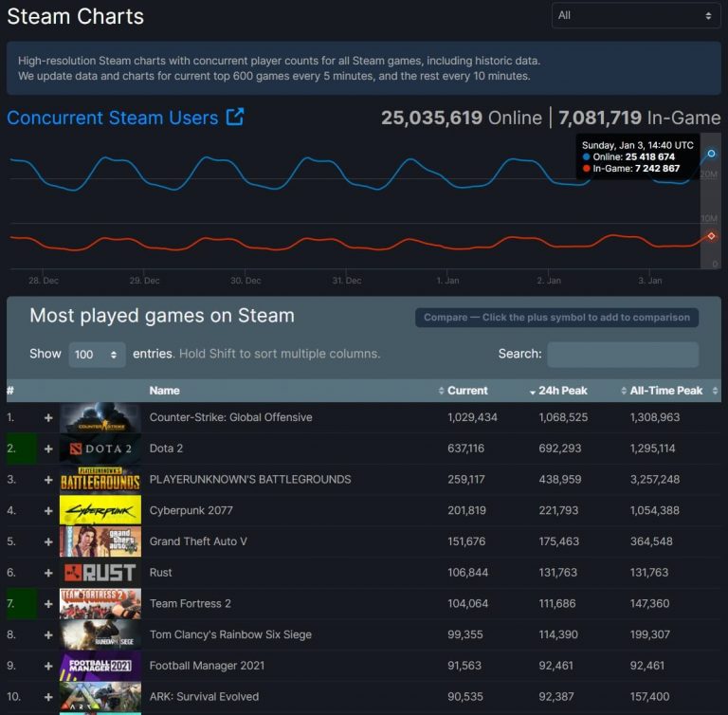Image resolution: width=728 pixels, height=715 pixels.
Task: Sort table by rank number header
Action: point(10,391)
